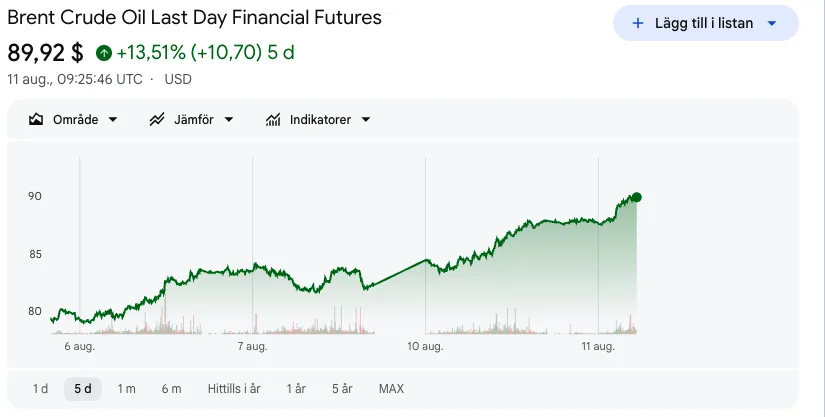Choose the Hittills i år range
The width and height of the screenshot is (825, 417).
(x=234, y=389)
